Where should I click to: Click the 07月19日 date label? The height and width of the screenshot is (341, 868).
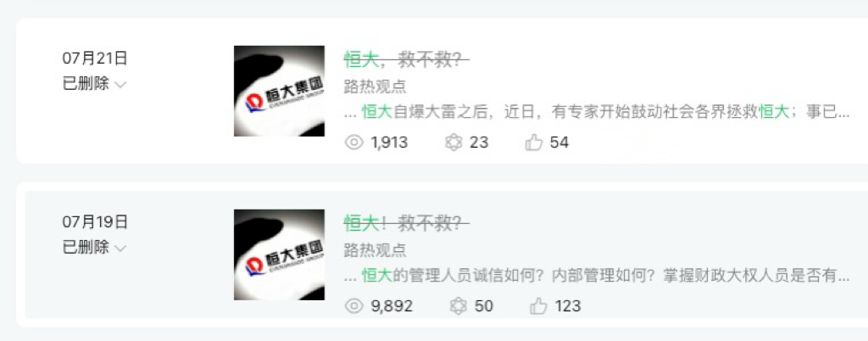(x=95, y=222)
